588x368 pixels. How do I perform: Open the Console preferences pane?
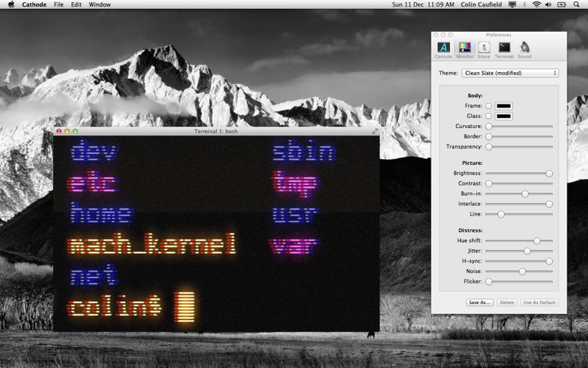point(443,49)
